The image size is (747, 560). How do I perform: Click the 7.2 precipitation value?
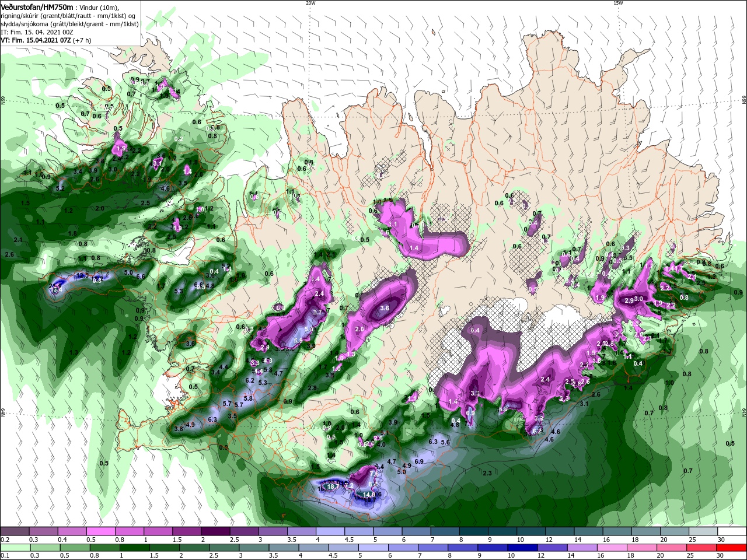click(x=350, y=486)
